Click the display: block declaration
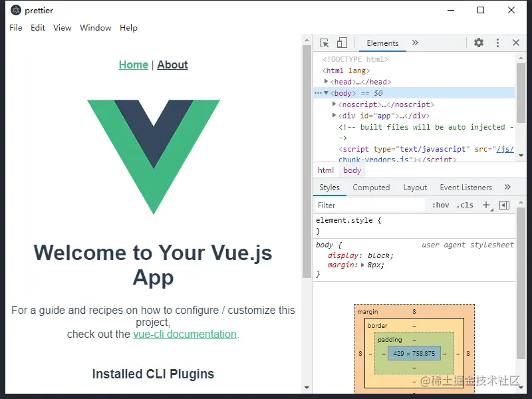Screen dimensions: 532x399 click(360, 255)
